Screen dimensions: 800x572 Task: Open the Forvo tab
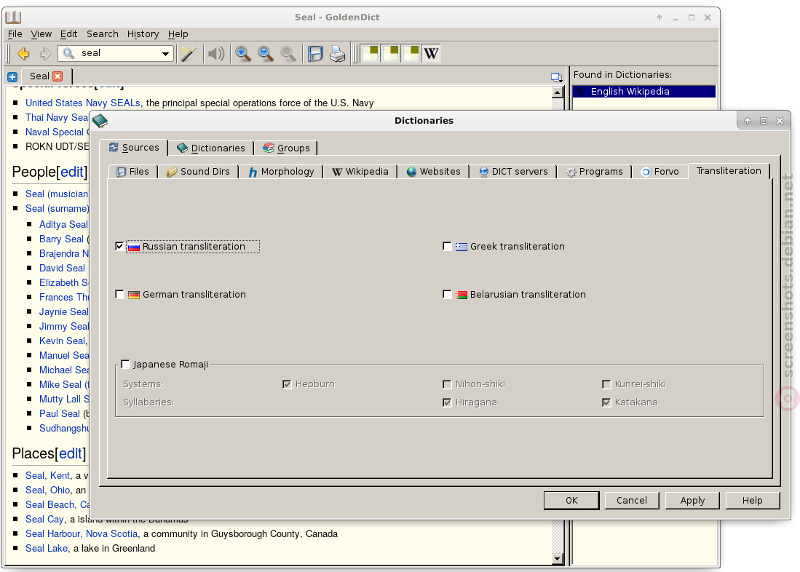pos(660,171)
